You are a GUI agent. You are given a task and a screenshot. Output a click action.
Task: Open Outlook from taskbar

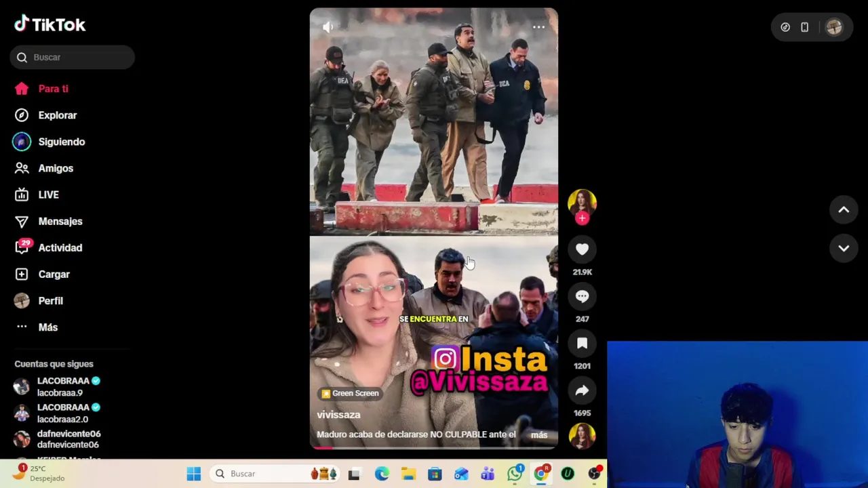click(x=461, y=474)
